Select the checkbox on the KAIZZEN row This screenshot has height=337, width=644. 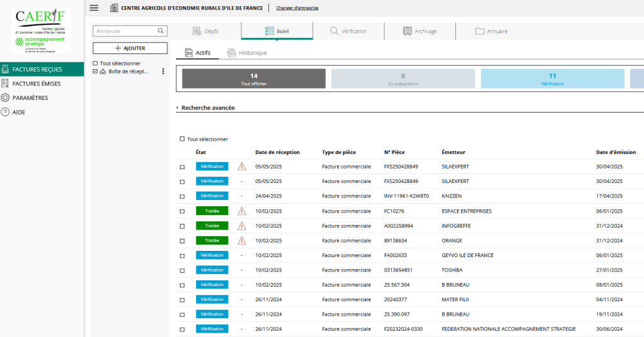pos(182,197)
